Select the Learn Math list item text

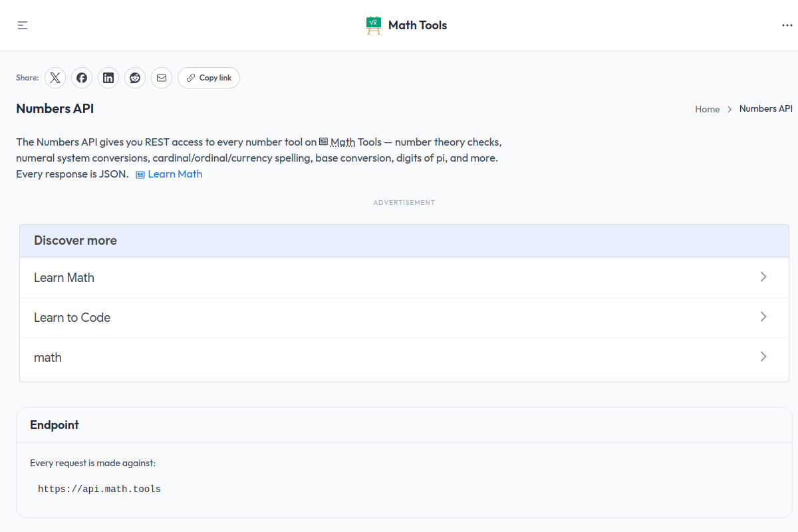pyautogui.click(x=64, y=278)
